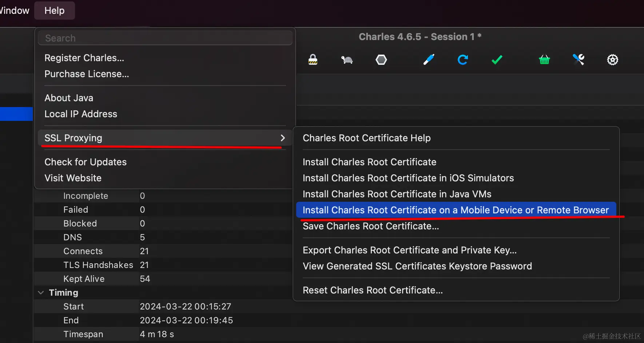Select Purchase License...
Image resolution: width=644 pixels, height=343 pixels.
[x=165, y=74]
